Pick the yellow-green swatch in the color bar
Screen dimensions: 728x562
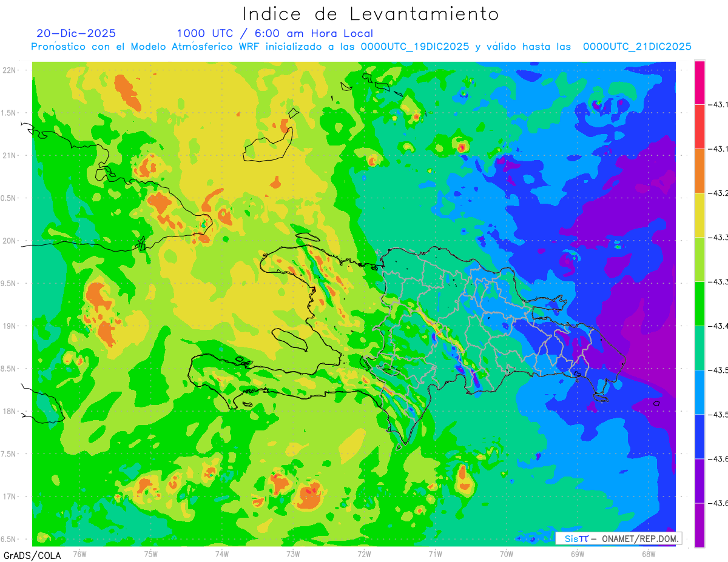699,259
